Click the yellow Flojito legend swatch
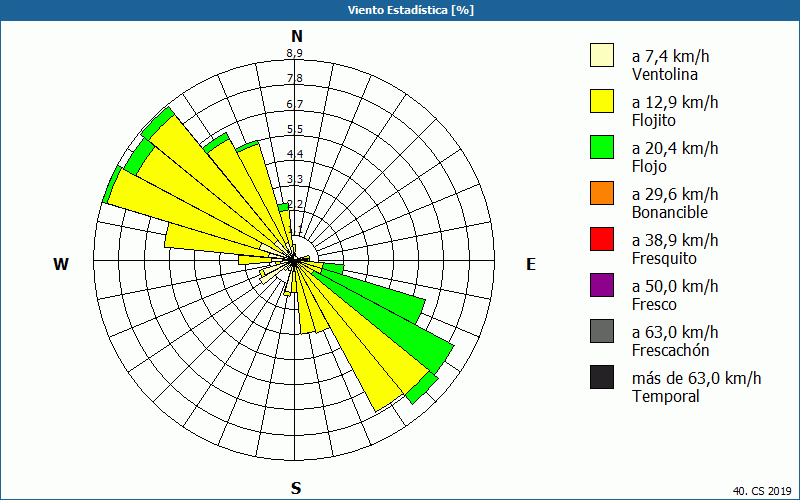 pyautogui.click(x=602, y=101)
